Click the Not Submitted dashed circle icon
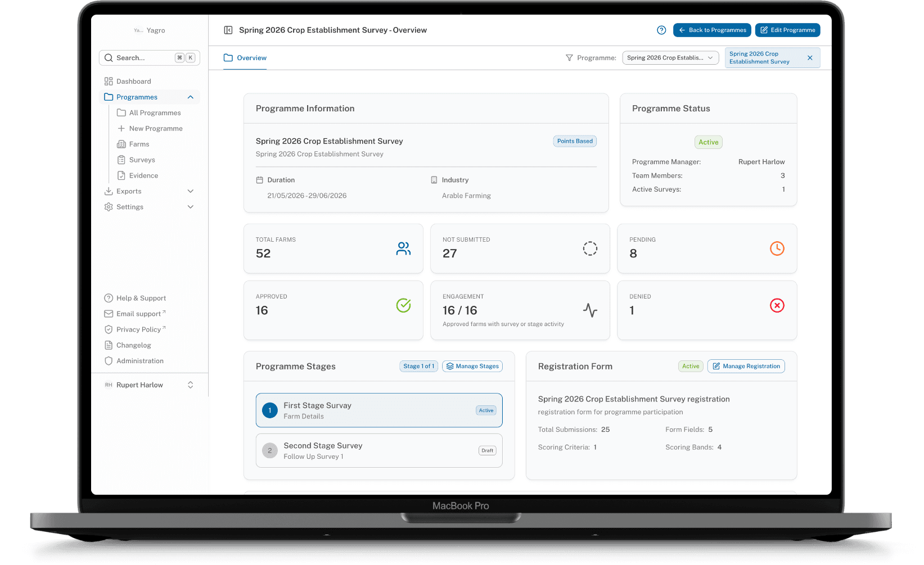The height and width of the screenshot is (565, 924). coord(590,248)
